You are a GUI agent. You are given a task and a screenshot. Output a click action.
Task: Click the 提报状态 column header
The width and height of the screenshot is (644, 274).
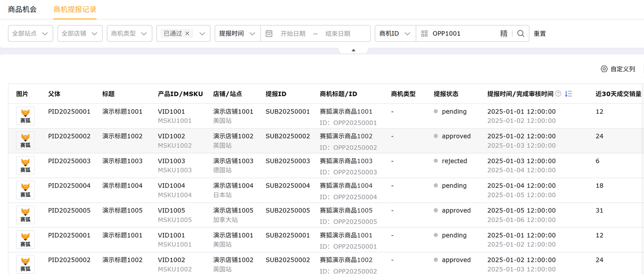click(x=446, y=94)
